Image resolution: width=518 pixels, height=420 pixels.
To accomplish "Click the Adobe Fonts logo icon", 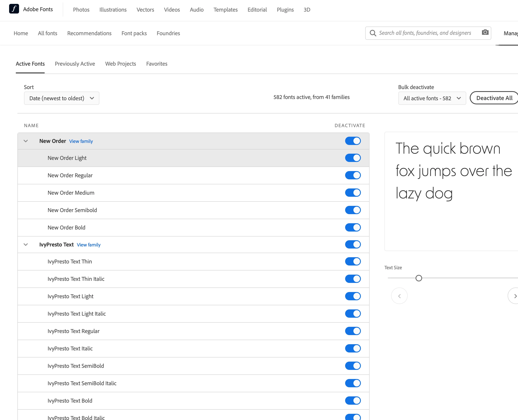I will [14, 9].
